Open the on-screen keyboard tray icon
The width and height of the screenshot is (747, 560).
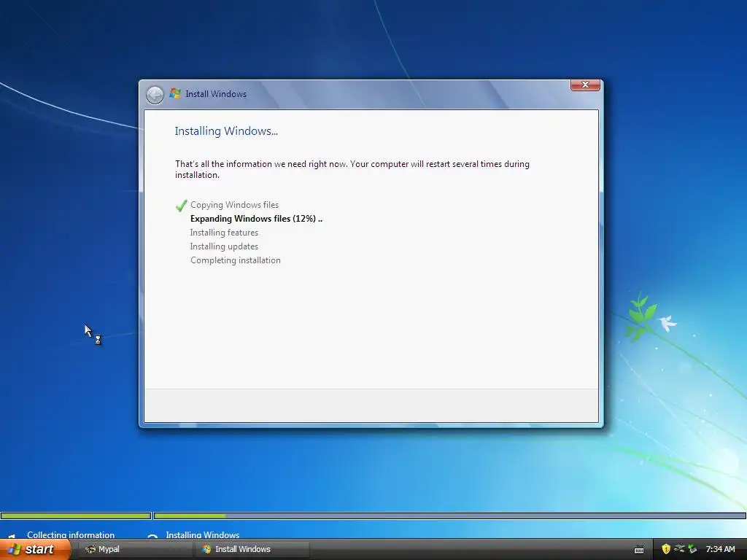(639, 550)
